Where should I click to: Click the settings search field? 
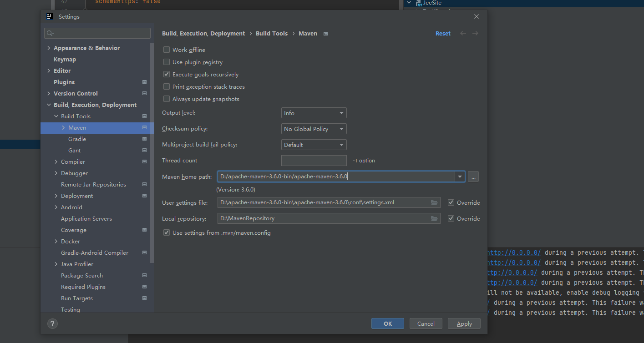pyautogui.click(x=97, y=33)
